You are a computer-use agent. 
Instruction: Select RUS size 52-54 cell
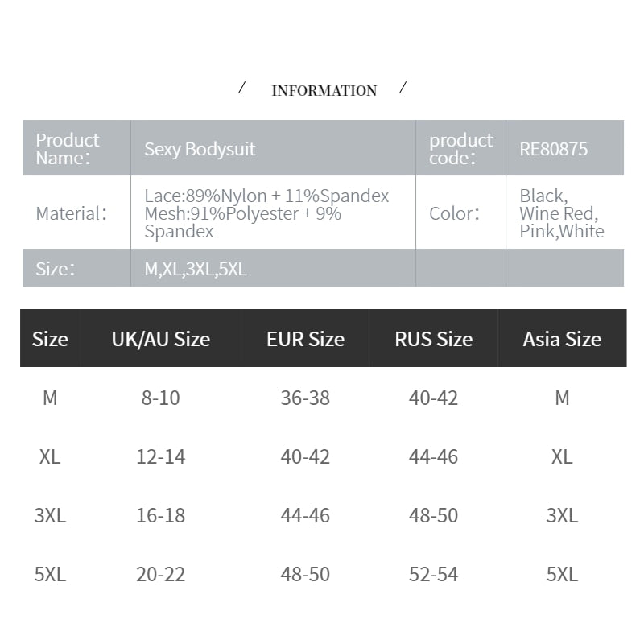[433, 574]
